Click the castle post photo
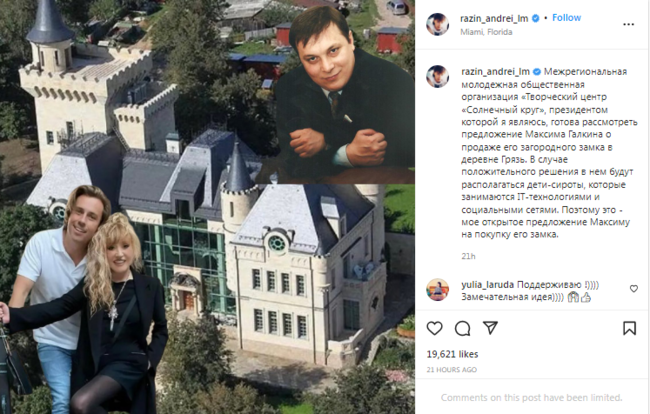 pyautogui.click(x=207, y=207)
